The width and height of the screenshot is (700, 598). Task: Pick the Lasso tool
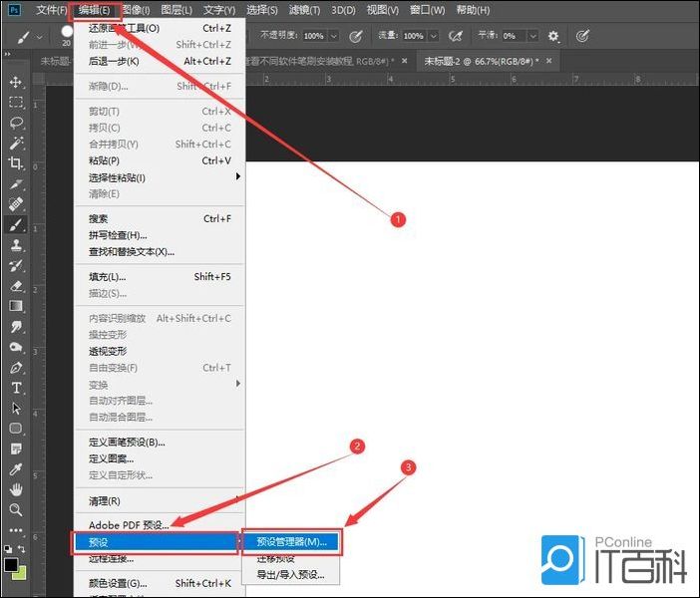tap(16, 123)
